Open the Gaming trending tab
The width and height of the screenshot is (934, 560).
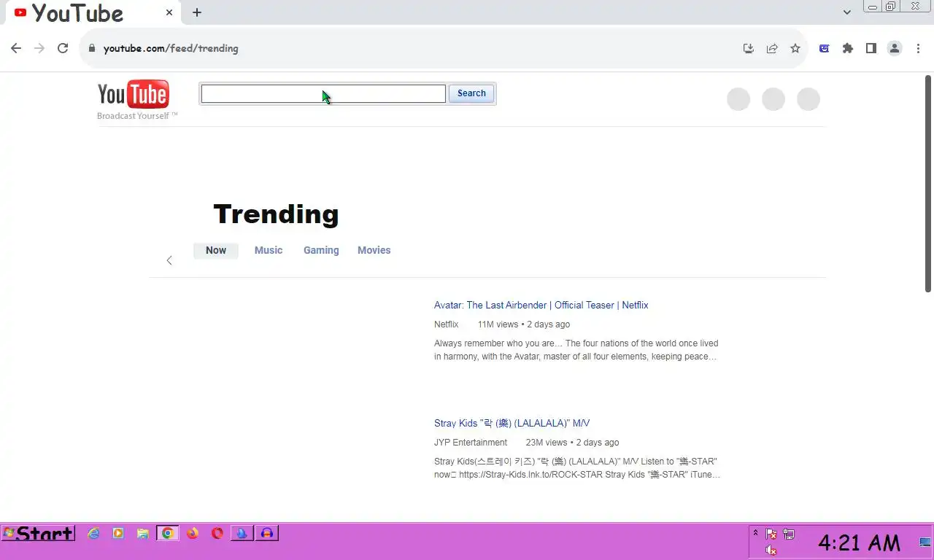click(321, 250)
